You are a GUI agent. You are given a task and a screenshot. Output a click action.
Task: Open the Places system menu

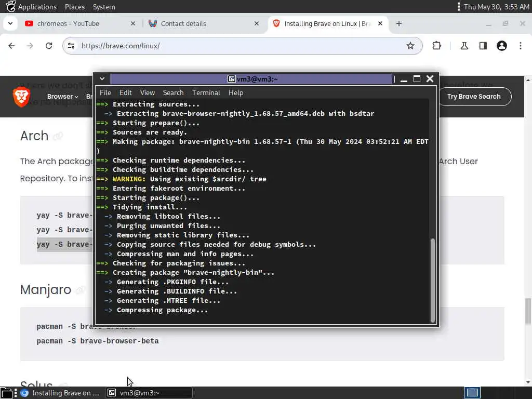pos(75,7)
